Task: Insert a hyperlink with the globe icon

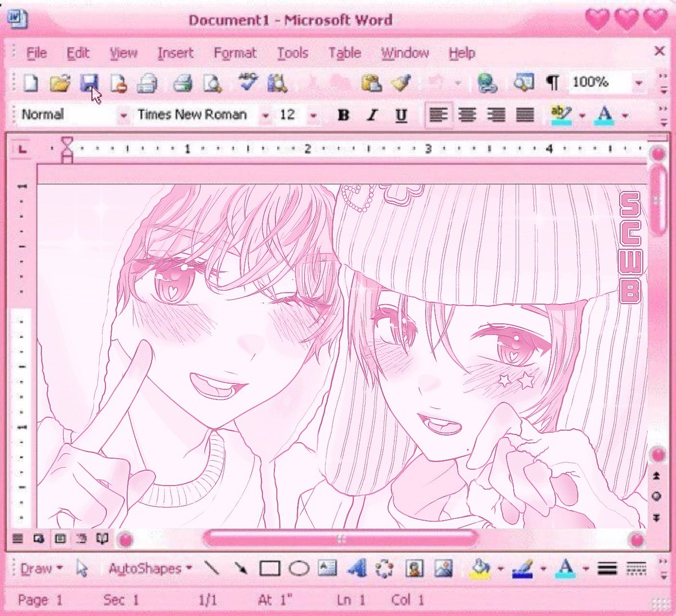Action: (x=487, y=83)
